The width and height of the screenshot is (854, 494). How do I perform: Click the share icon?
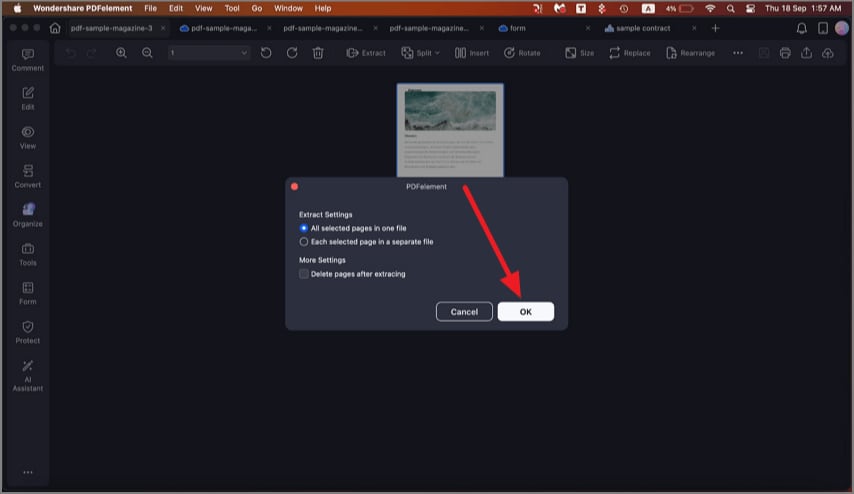point(807,53)
